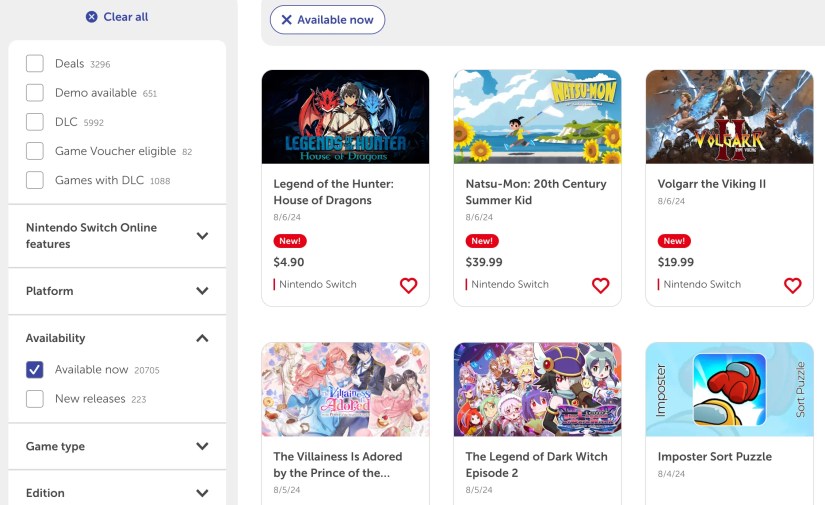Enable the Demo available checkbox
The width and height of the screenshot is (825, 505).
[35, 93]
